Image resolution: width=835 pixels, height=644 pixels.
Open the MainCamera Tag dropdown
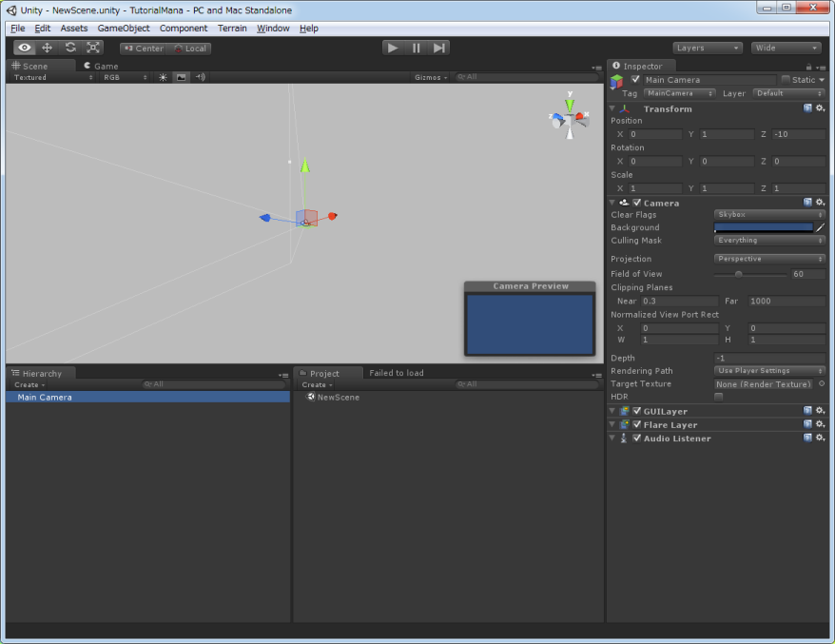click(679, 93)
